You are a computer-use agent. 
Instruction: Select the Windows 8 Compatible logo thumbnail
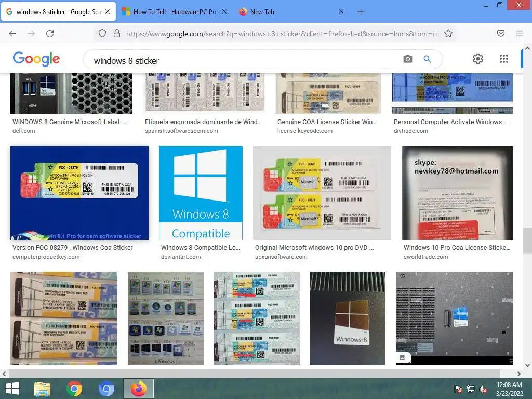[x=201, y=193]
